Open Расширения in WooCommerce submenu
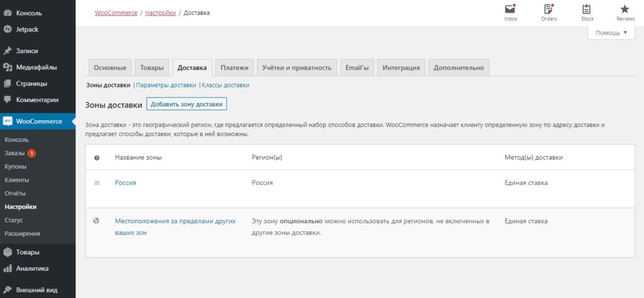Viewport: 644px width, 298px height. click(x=22, y=233)
